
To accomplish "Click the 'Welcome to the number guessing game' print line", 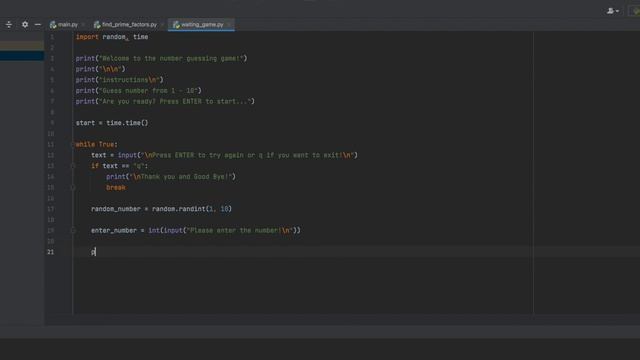I will click(x=161, y=58).
